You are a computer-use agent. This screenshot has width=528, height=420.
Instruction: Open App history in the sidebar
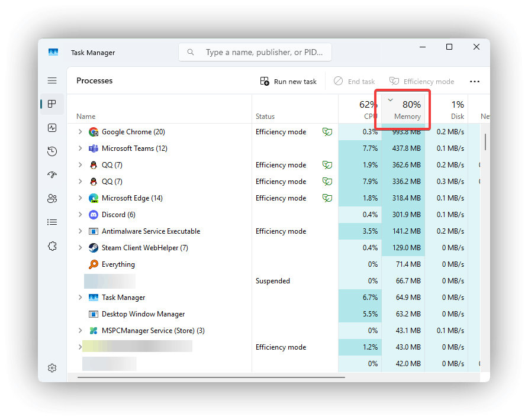pyautogui.click(x=52, y=151)
